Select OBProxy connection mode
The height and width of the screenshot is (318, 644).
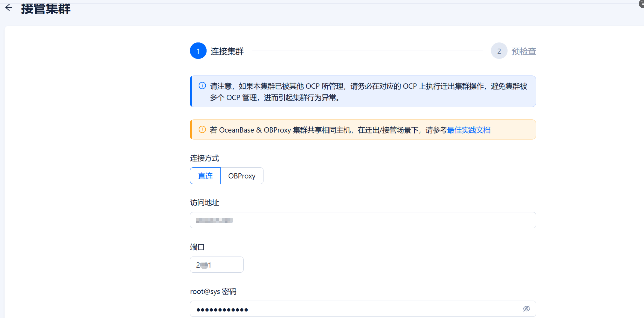pos(242,176)
